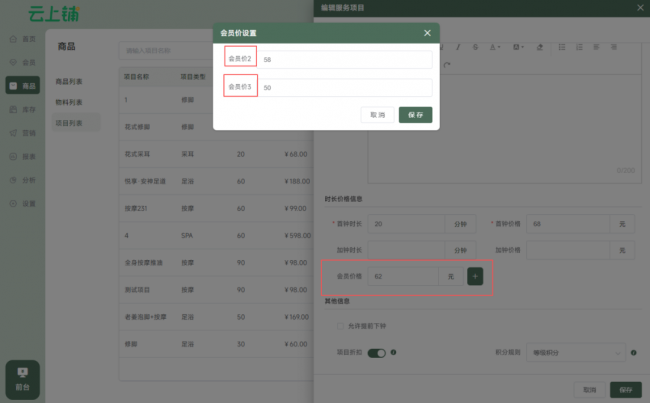The image size is (650, 403).
Task: Click the eraser clear-format icon in editor
Action: coord(540,46)
